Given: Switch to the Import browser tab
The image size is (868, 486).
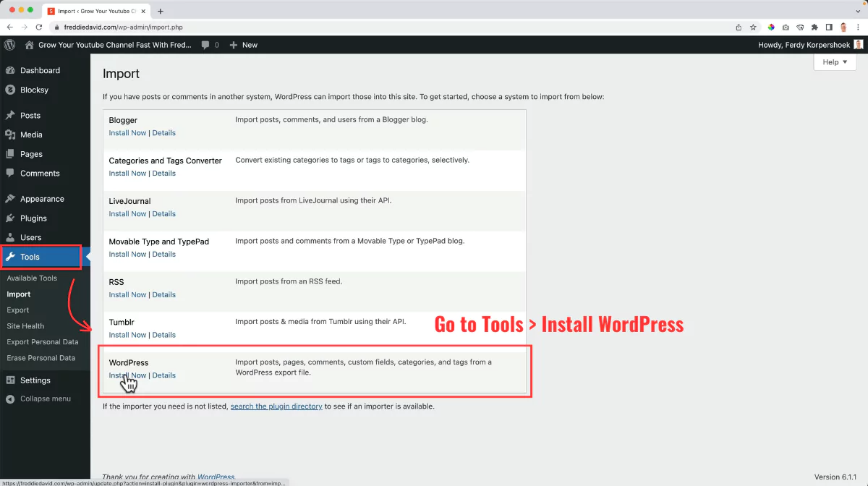Looking at the screenshot, I should [94, 11].
